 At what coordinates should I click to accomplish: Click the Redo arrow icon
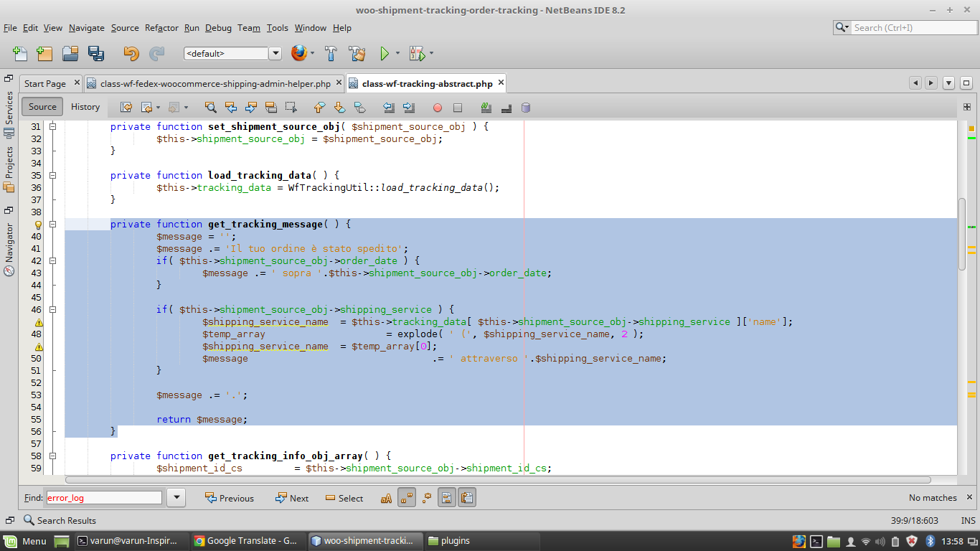tap(156, 54)
